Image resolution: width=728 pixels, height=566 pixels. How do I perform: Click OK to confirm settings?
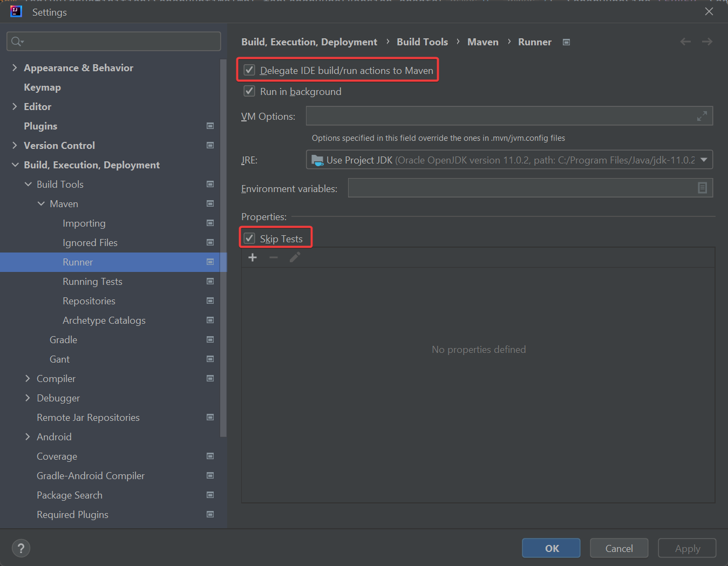(x=551, y=548)
